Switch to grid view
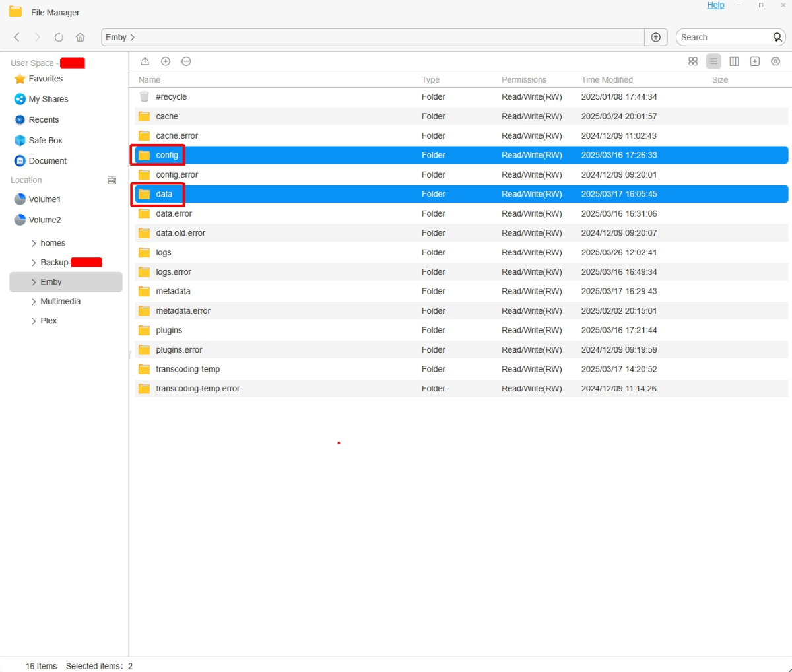The image size is (792, 672). pyautogui.click(x=692, y=61)
